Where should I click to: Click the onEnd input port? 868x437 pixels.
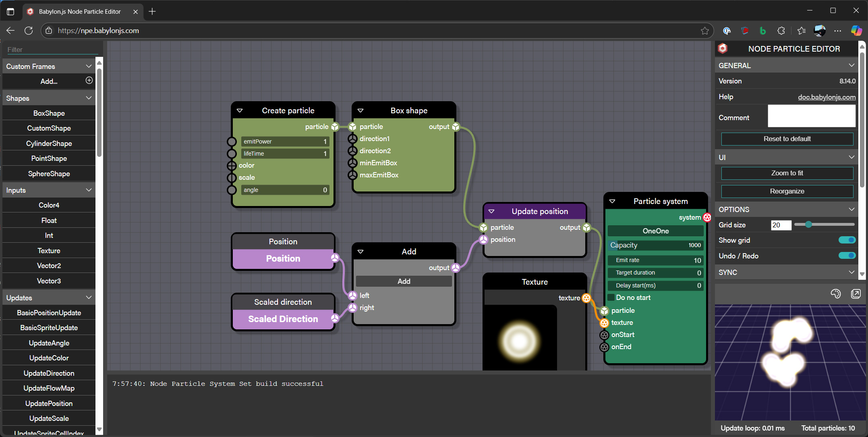[604, 347]
